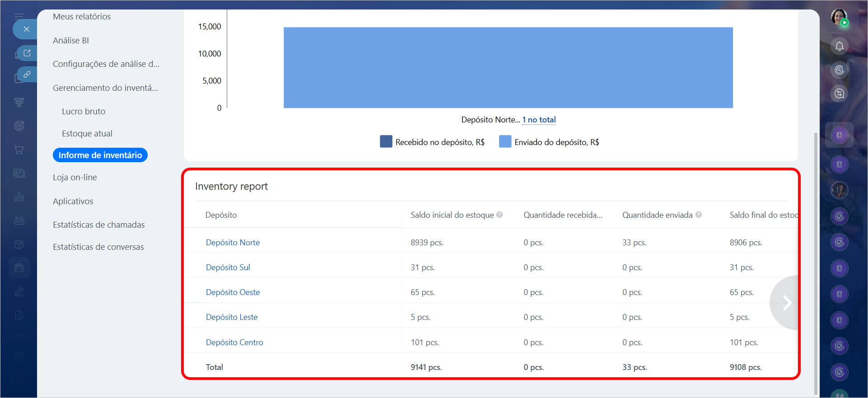Open Depósito Norte link in table
Screen dimensions: 868x398
click(x=233, y=243)
